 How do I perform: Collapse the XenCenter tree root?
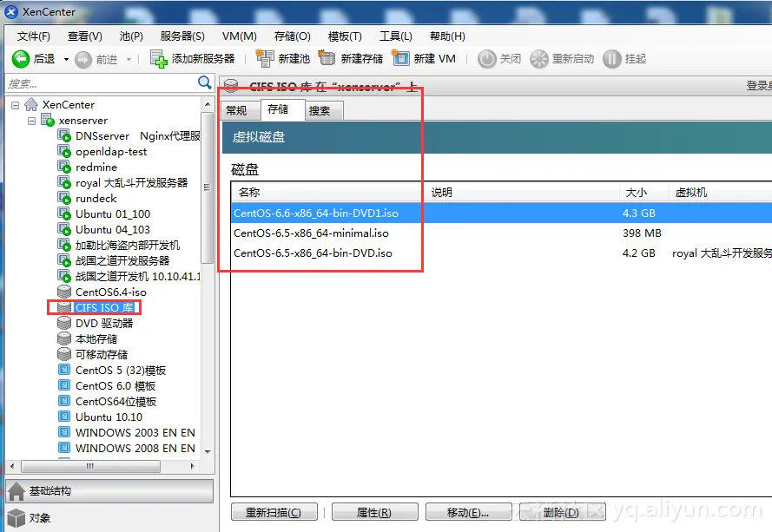[x=16, y=105]
